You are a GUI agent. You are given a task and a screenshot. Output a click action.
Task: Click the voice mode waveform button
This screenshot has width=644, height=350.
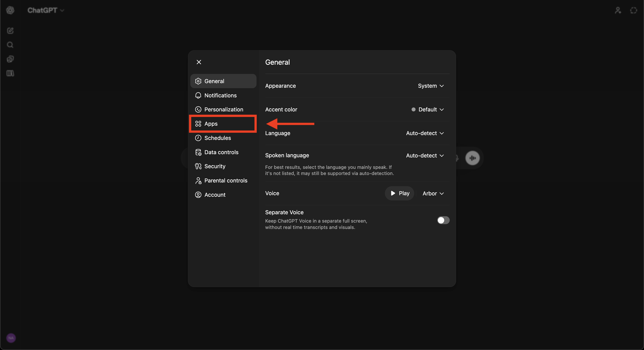(x=472, y=158)
